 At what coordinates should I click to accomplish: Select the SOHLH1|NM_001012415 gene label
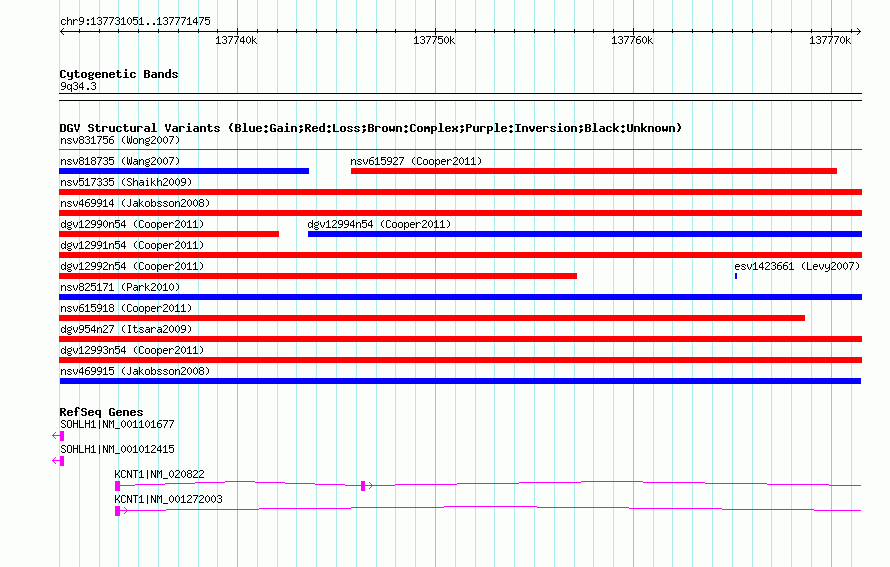coord(117,450)
